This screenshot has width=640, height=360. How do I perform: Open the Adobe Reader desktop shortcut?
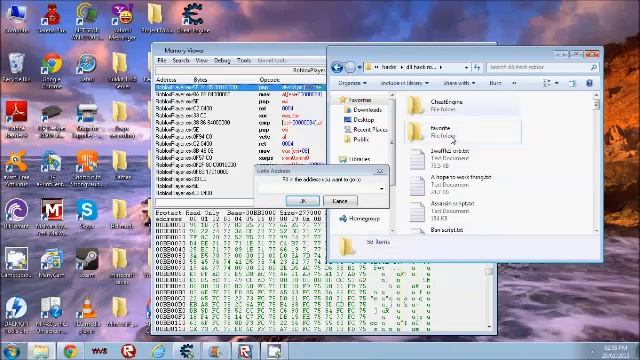(x=16, y=119)
